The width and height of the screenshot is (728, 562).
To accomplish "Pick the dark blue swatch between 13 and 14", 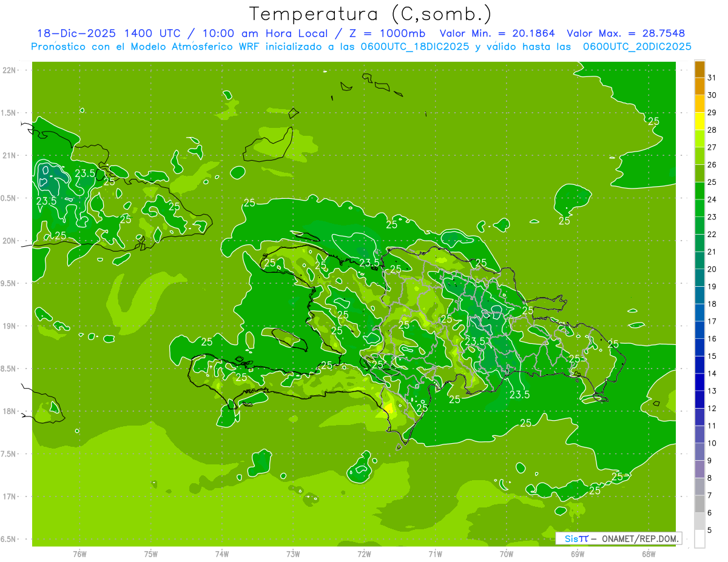I will (699, 382).
